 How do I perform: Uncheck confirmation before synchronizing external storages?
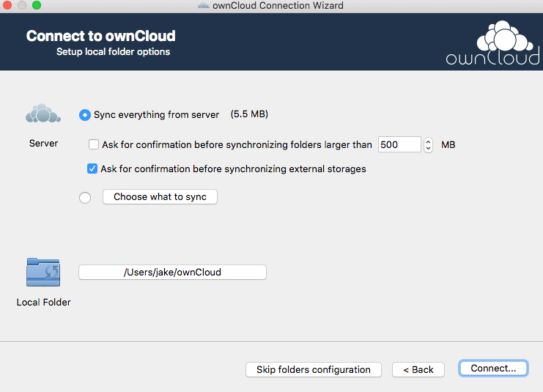(x=92, y=169)
